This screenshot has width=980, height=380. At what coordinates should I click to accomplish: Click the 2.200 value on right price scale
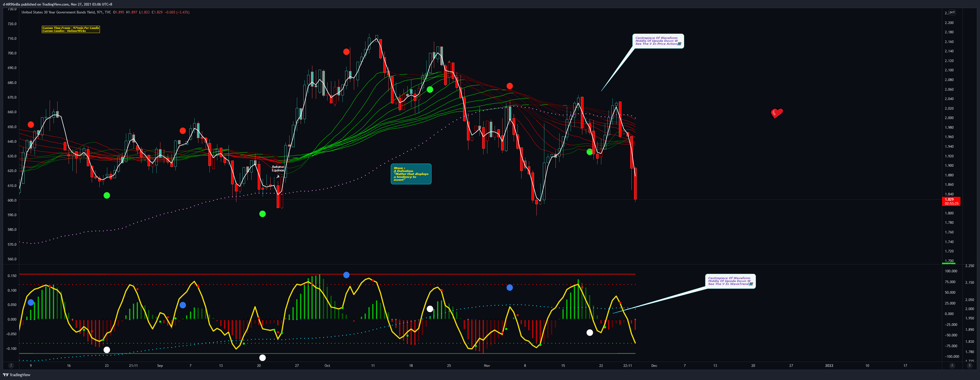[949, 23]
